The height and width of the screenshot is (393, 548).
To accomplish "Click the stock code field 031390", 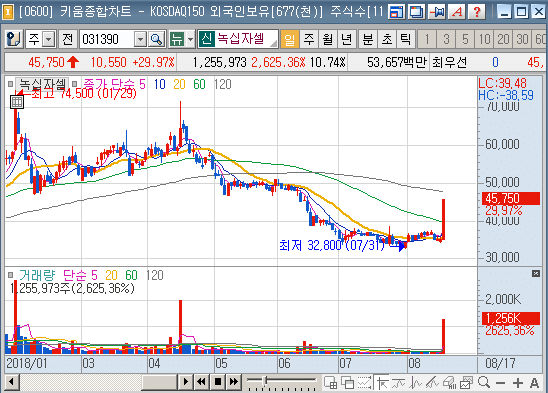I will click(x=107, y=39).
